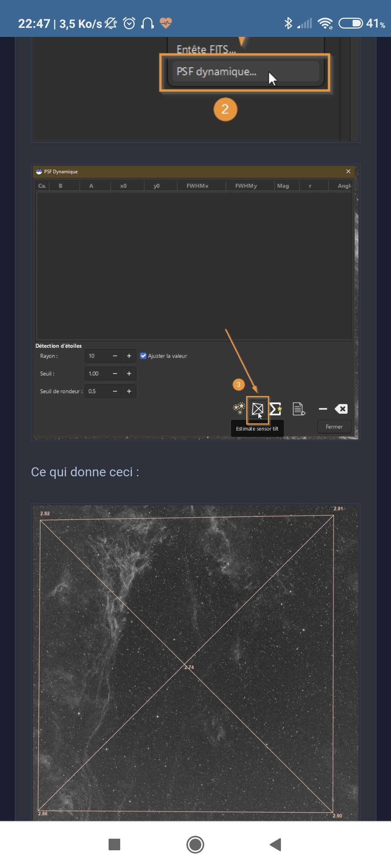Toggle the Ajuster la valeur checkbox

(143, 356)
